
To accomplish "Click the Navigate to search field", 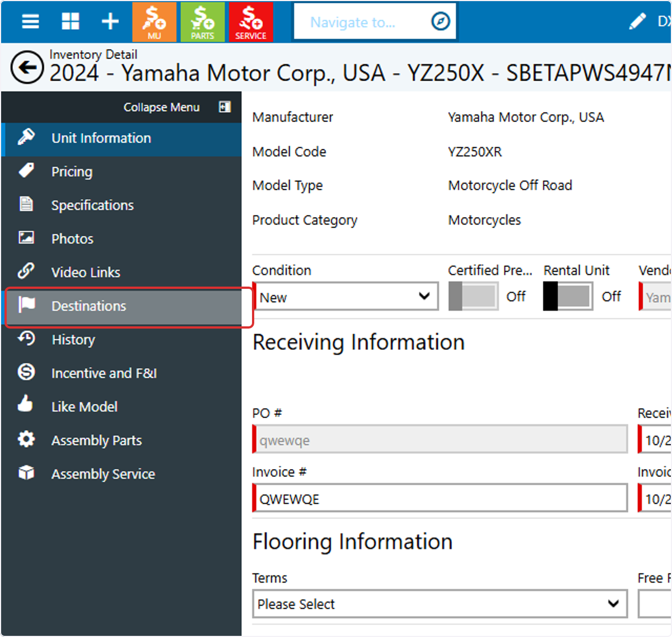I will click(x=375, y=22).
